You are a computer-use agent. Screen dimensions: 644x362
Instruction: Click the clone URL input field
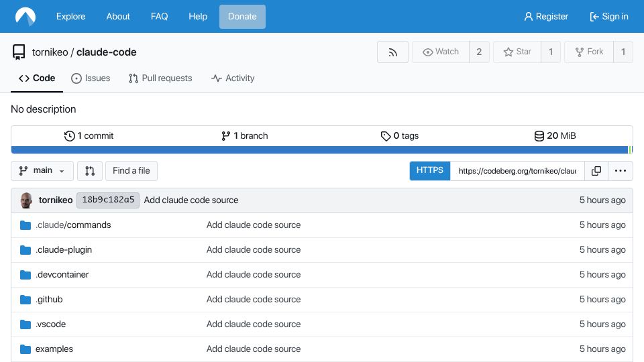pos(517,171)
